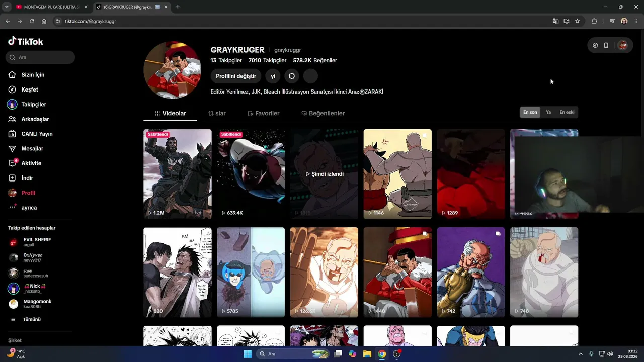Show hidden system tray icons

click(580, 354)
